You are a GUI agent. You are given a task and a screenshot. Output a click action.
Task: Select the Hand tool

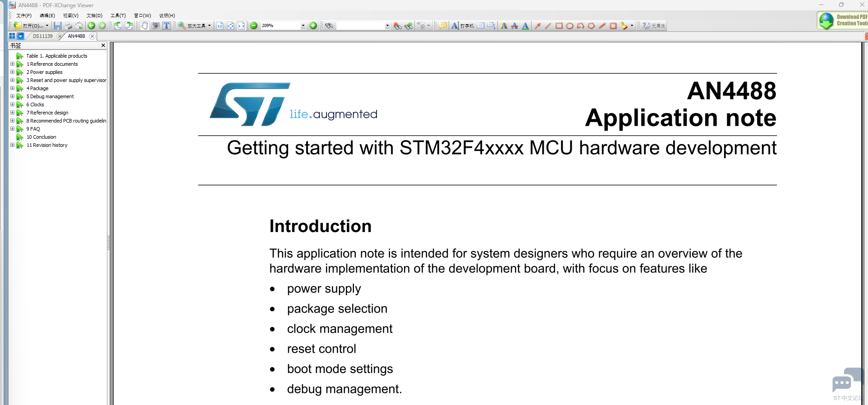pyautogui.click(x=144, y=26)
